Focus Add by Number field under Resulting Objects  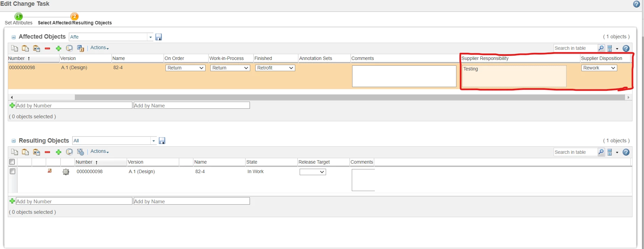click(74, 201)
